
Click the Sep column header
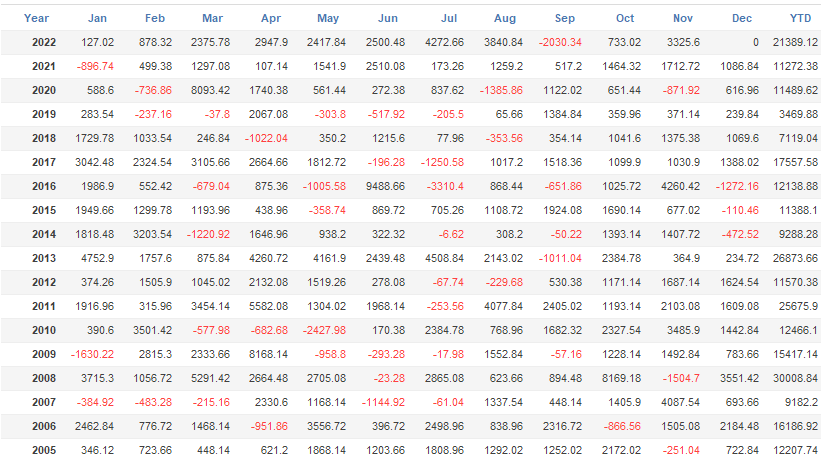coord(564,18)
